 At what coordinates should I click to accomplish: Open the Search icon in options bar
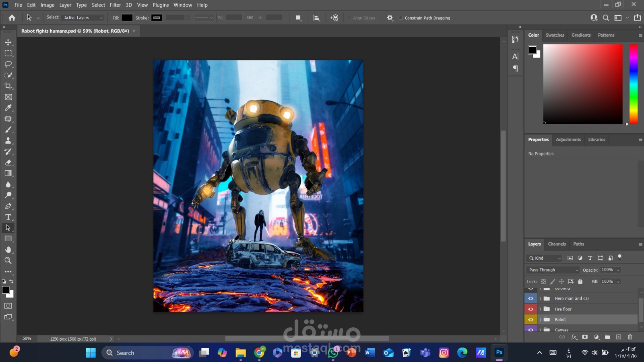[606, 18]
